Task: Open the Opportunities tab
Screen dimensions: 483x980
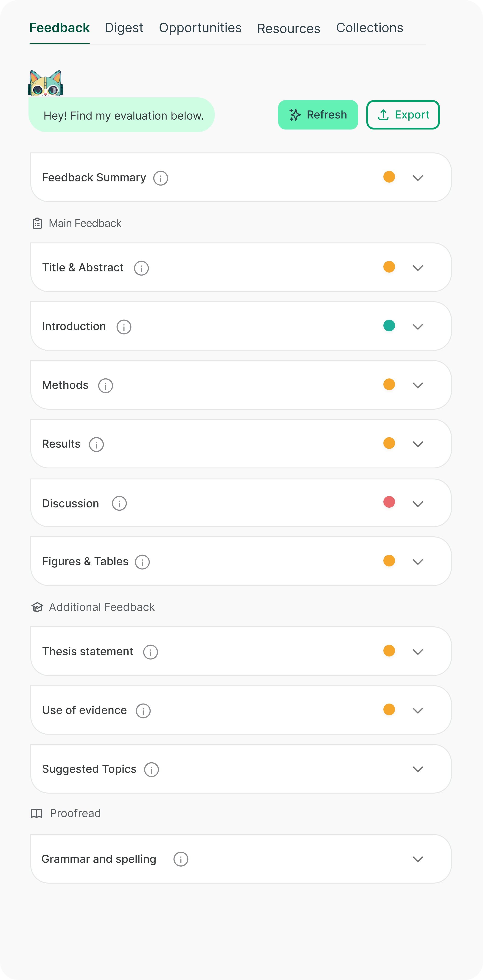Action: point(200,28)
